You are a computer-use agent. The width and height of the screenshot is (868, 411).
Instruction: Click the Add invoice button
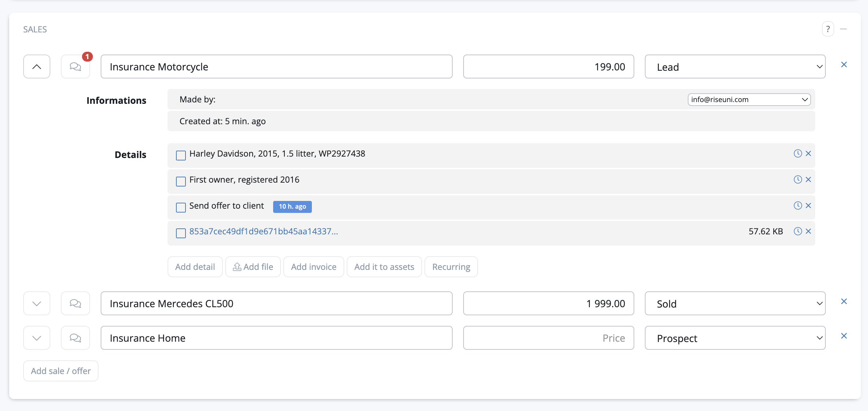[x=314, y=267]
